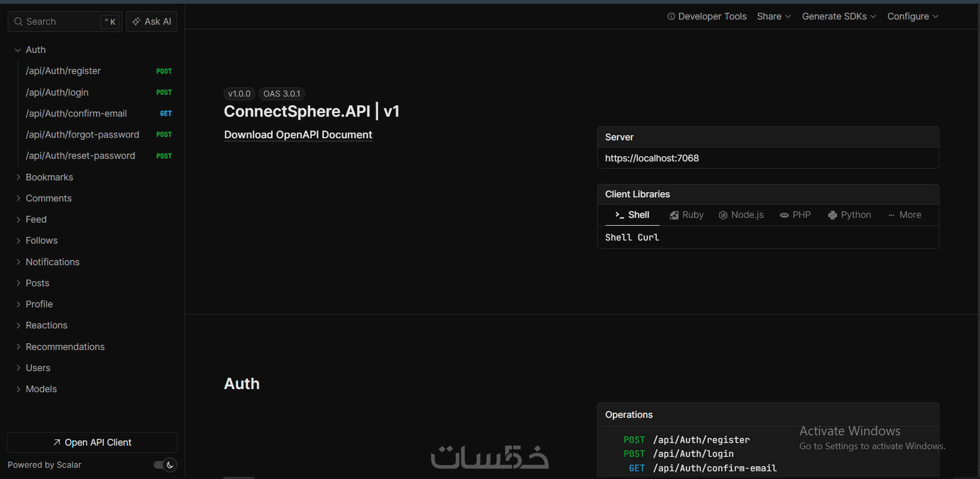Click Open API Client button
The width and height of the screenshot is (980, 479).
(93, 443)
